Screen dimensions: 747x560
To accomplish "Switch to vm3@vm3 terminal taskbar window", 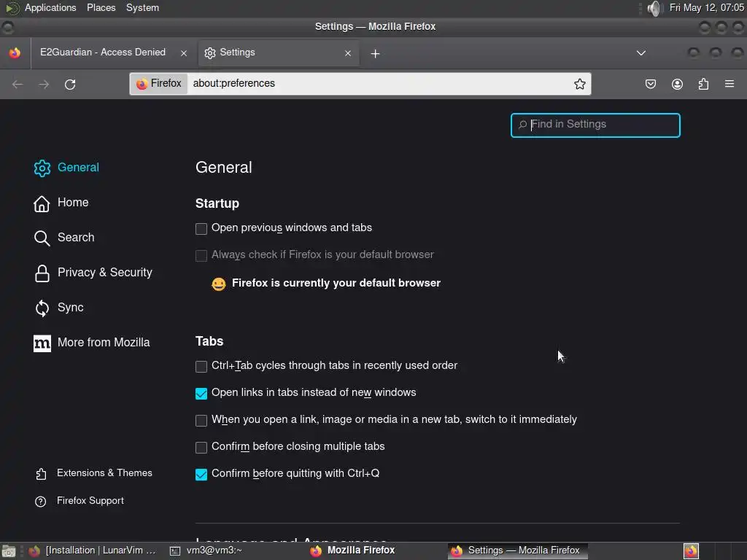I will [x=206, y=551].
